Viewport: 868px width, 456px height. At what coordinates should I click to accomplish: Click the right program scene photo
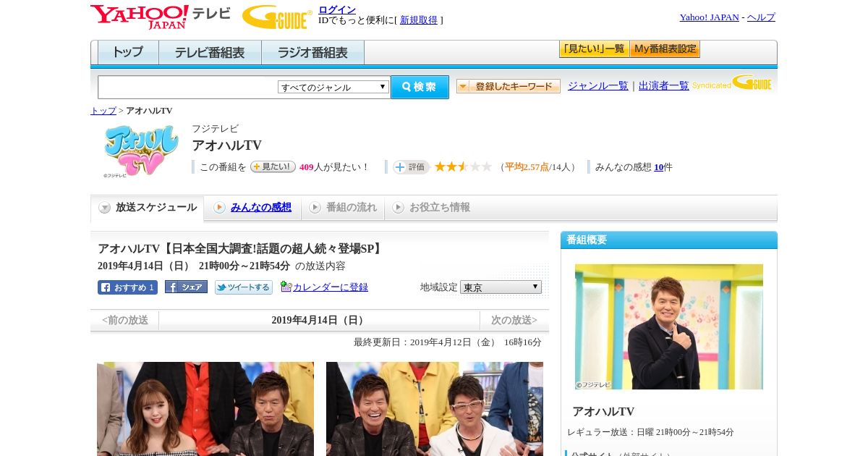[435, 409]
